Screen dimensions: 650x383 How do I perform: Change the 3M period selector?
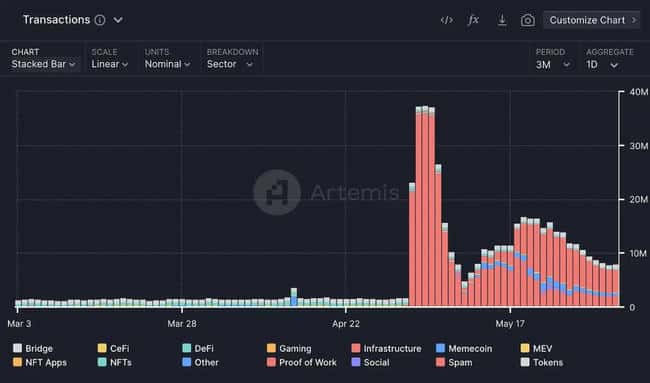click(x=553, y=65)
